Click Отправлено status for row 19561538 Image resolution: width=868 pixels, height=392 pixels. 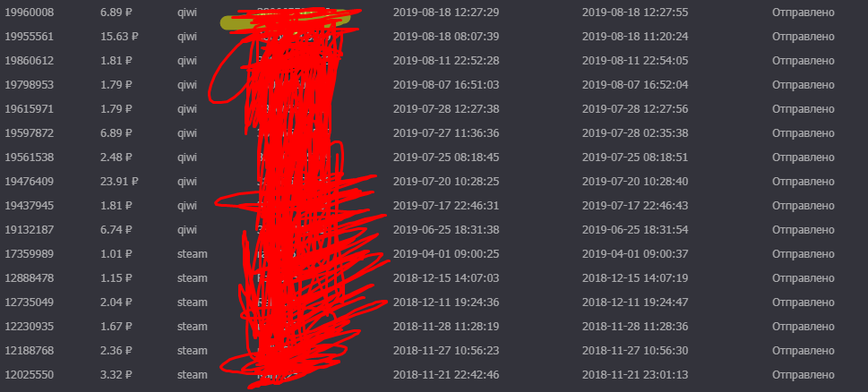[804, 158]
